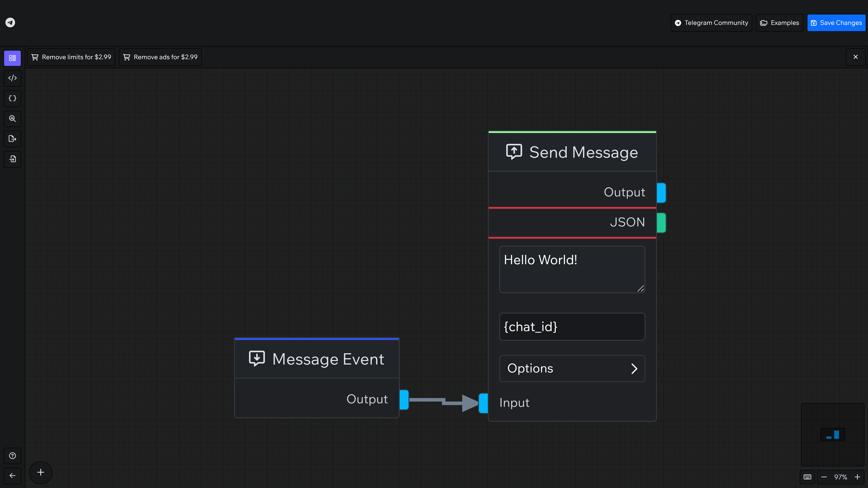Open the help question mark icon
The height and width of the screenshot is (488, 868).
click(12, 456)
